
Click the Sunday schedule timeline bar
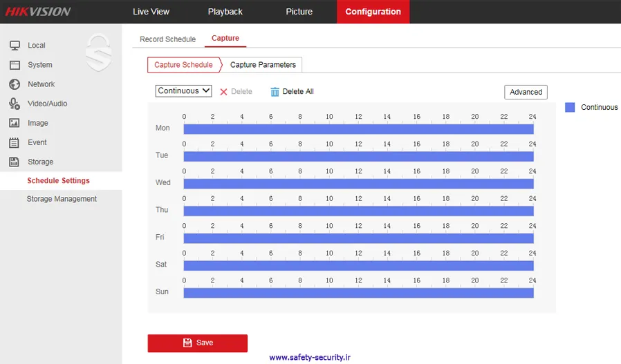[x=358, y=293]
